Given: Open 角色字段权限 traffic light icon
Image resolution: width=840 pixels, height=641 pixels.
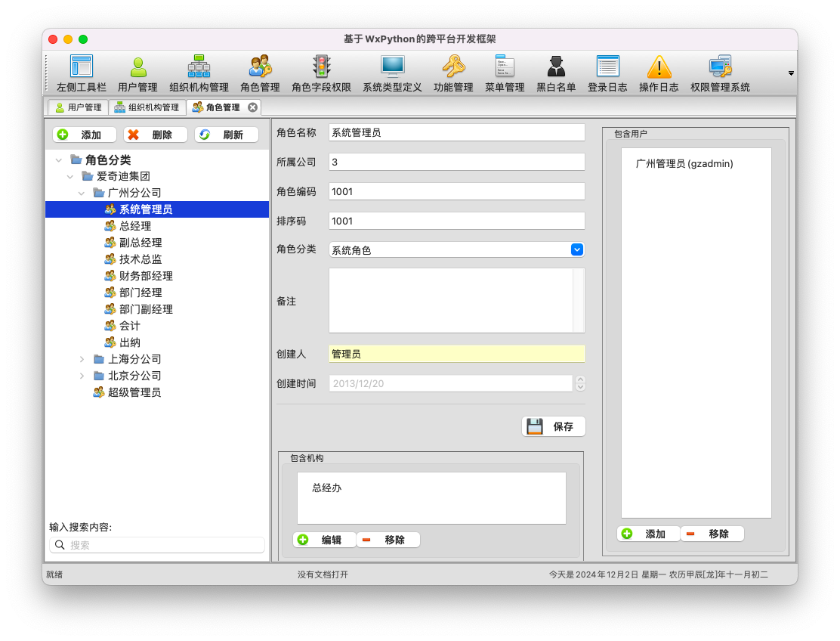Looking at the screenshot, I should pos(321,68).
